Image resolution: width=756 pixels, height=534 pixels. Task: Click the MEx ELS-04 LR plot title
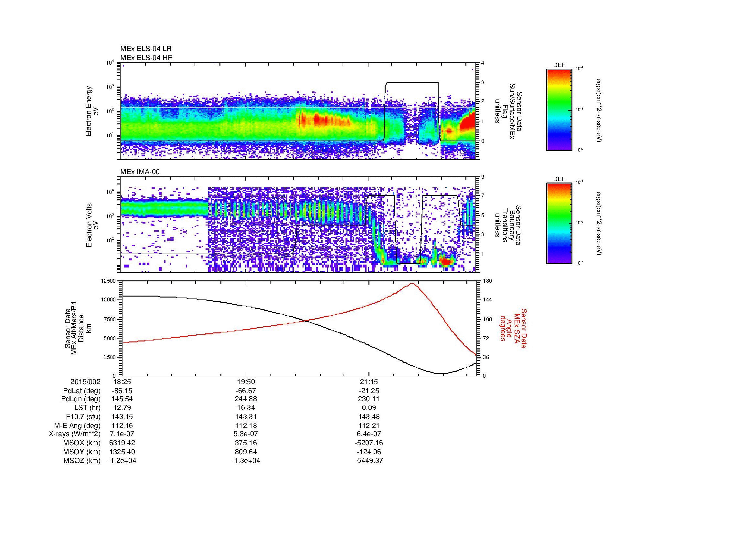tap(146, 49)
